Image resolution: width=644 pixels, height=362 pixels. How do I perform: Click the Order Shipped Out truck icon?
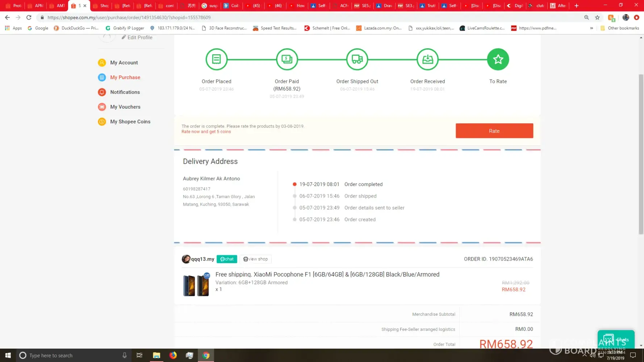(x=357, y=59)
